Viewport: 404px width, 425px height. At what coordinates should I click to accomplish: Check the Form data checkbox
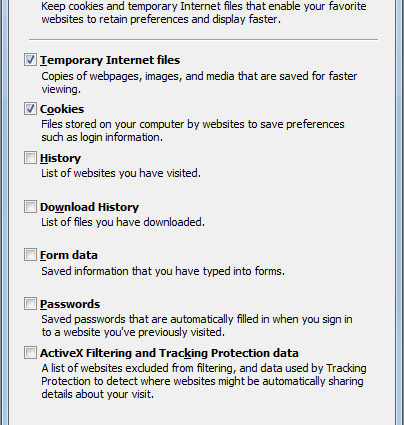pos(30,255)
